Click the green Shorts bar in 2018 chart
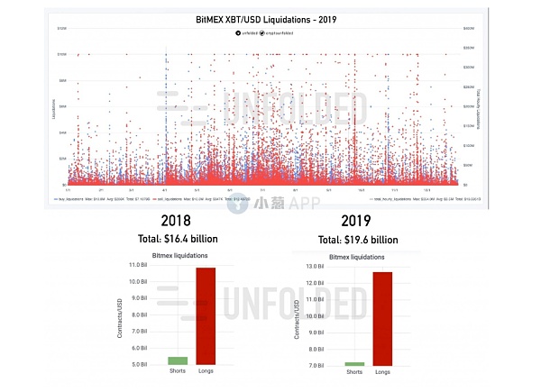 [178, 360]
